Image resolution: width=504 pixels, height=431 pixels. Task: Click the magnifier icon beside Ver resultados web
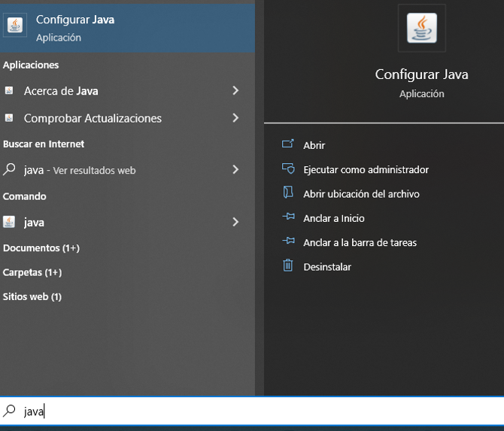point(9,169)
